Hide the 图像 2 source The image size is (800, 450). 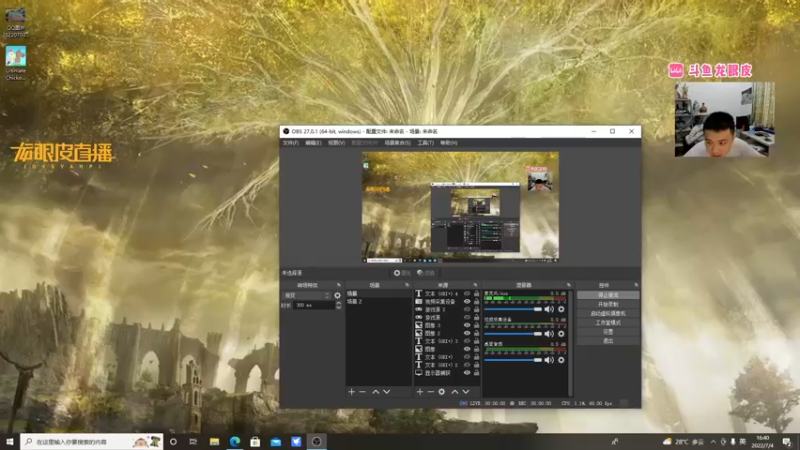pyautogui.click(x=467, y=333)
